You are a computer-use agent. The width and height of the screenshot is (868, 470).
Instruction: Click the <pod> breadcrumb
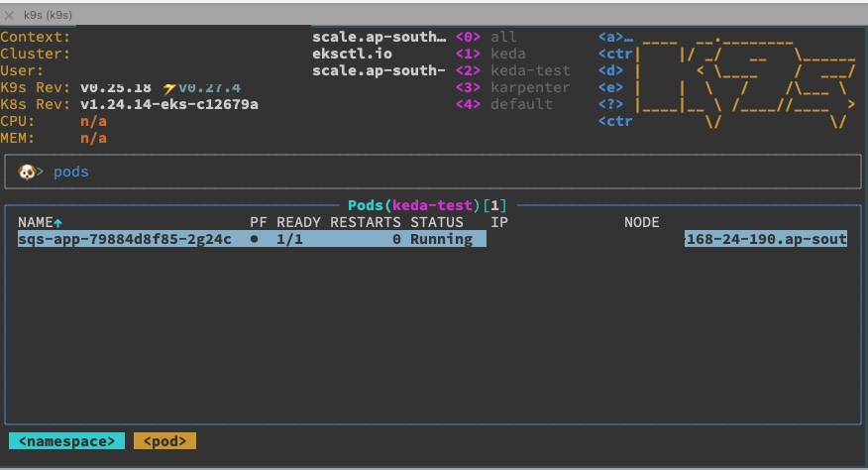click(x=164, y=441)
